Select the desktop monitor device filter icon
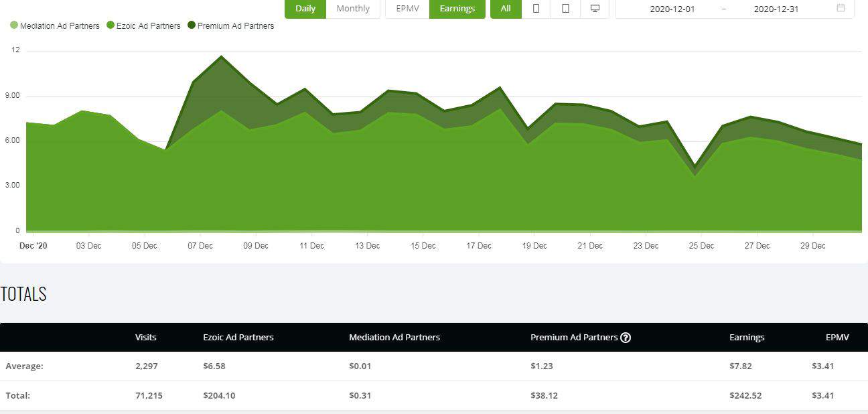Viewport: 868px width, 414px height. pos(595,9)
